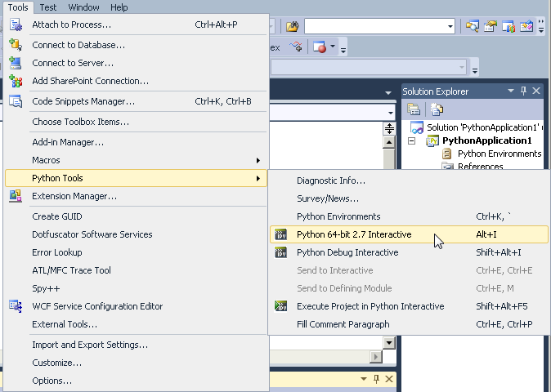This screenshot has width=551, height=392.
Task: Click the editor scrollbar up arrow
Action: [389, 143]
